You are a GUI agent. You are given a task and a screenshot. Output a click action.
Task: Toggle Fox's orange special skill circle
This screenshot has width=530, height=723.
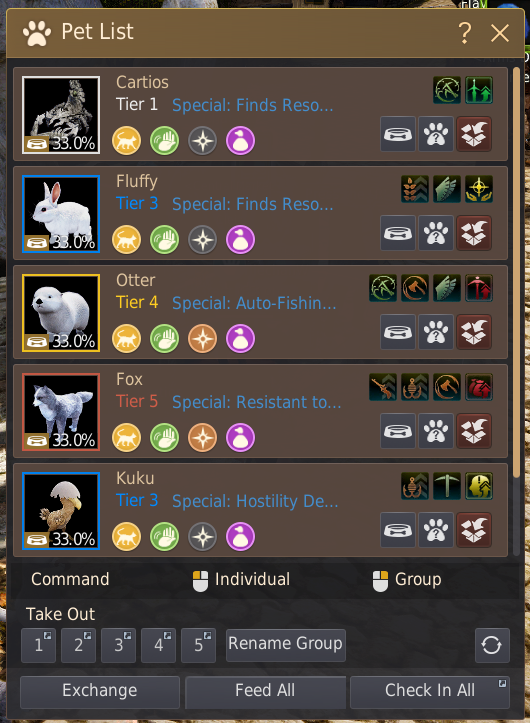pyautogui.click(x=202, y=438)
